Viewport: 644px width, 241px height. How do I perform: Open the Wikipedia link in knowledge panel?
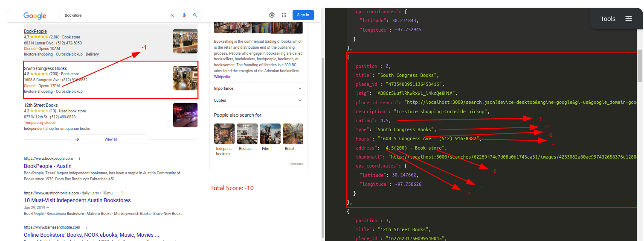click(222, 77)
